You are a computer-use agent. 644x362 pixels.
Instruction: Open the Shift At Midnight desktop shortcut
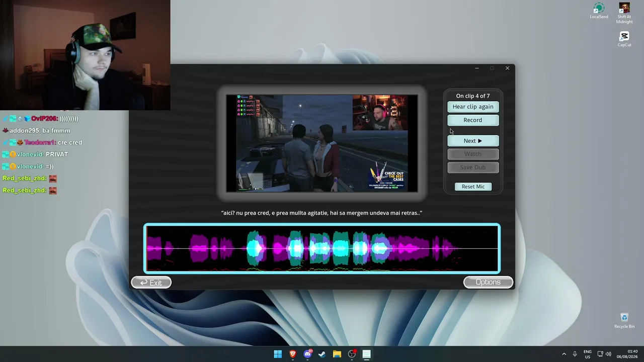[624, 13]
